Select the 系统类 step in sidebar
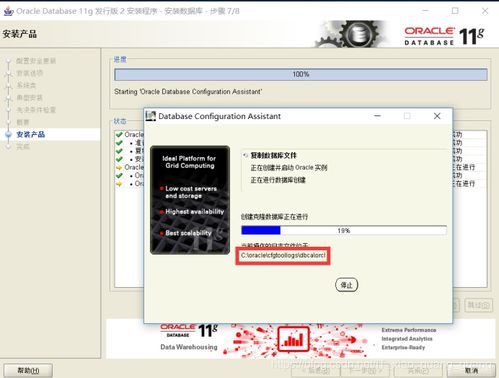This screenshot has height=378, width=499. click(x=26, y=85)
